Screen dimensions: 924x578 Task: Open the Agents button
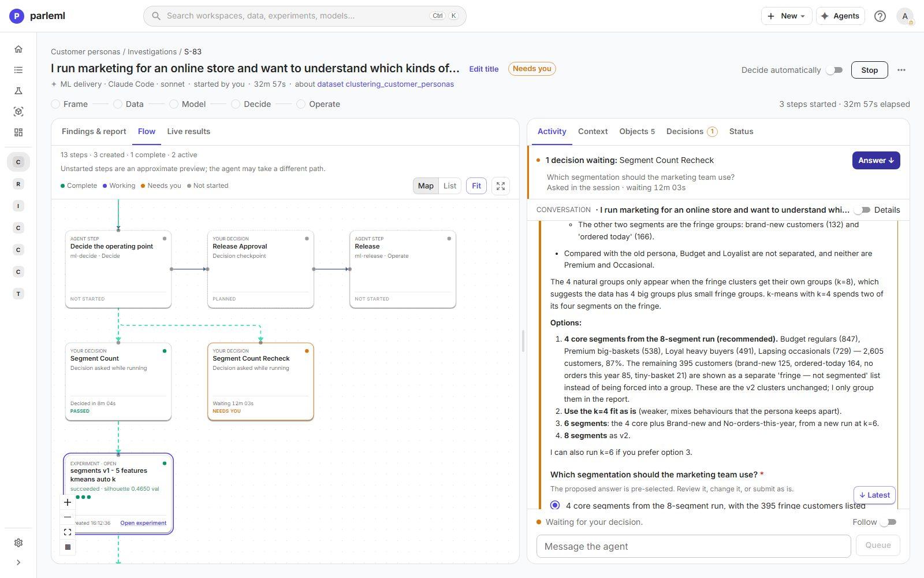pos(840,16)
